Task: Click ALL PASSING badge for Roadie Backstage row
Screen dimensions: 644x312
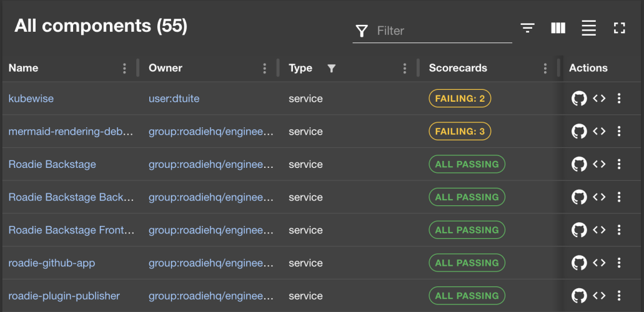Action: 467,164
